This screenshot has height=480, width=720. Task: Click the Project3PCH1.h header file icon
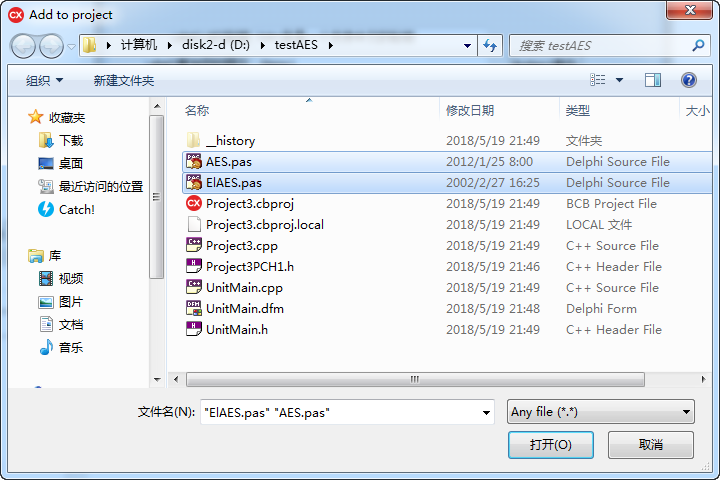[x=194, y=266]
